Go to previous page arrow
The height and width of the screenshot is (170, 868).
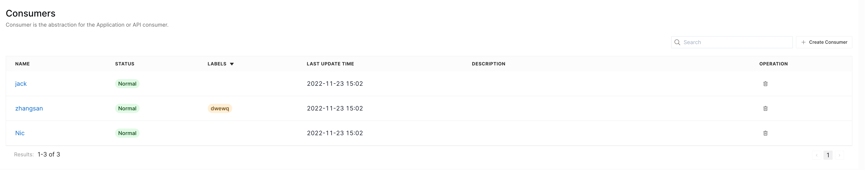tap(816, 155)
